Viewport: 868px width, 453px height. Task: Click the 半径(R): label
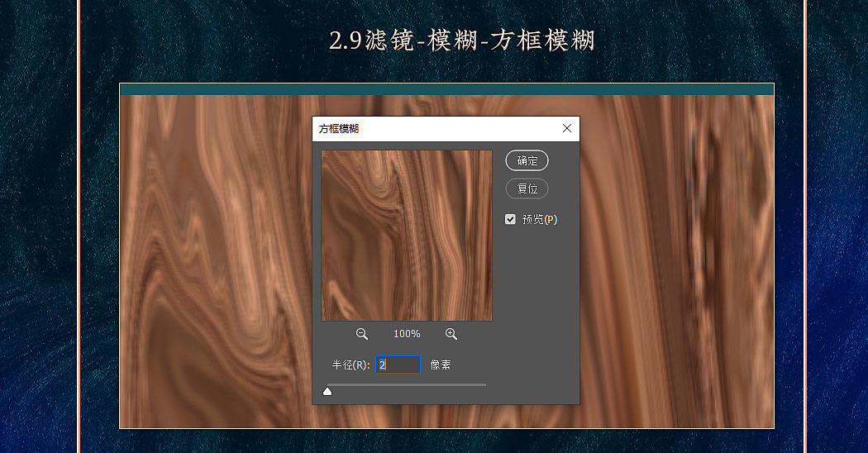tap(351, 365)
